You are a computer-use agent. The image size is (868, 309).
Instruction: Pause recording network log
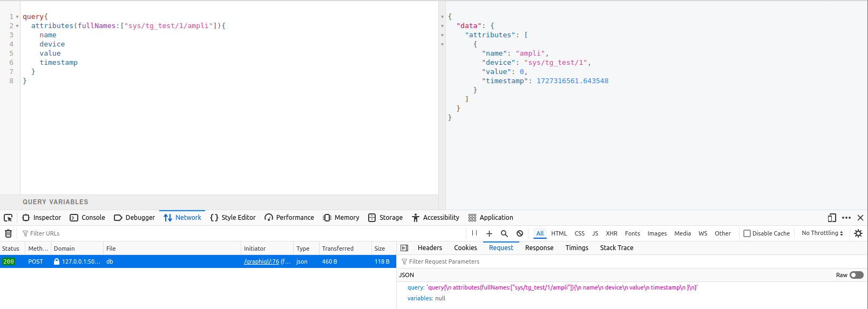474,233
